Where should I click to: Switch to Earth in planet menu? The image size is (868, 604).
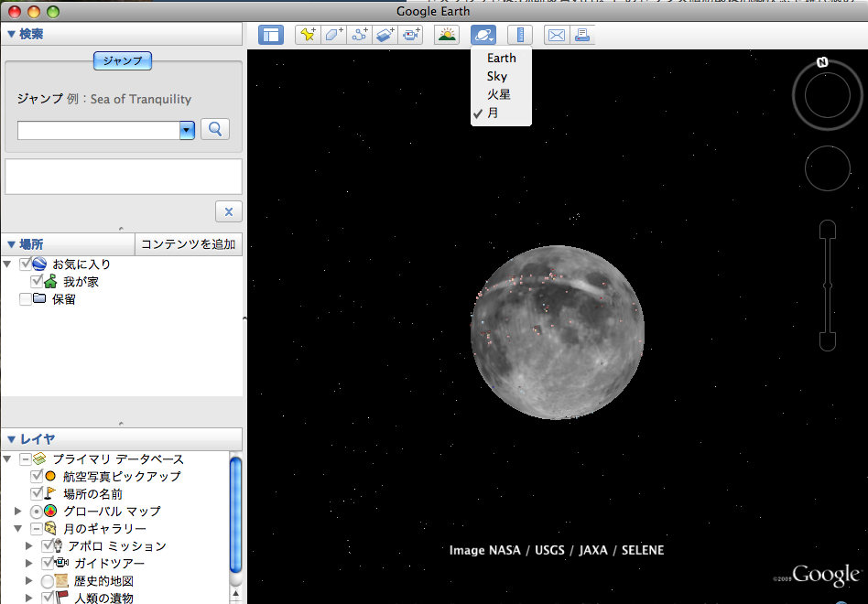(501, 58)
